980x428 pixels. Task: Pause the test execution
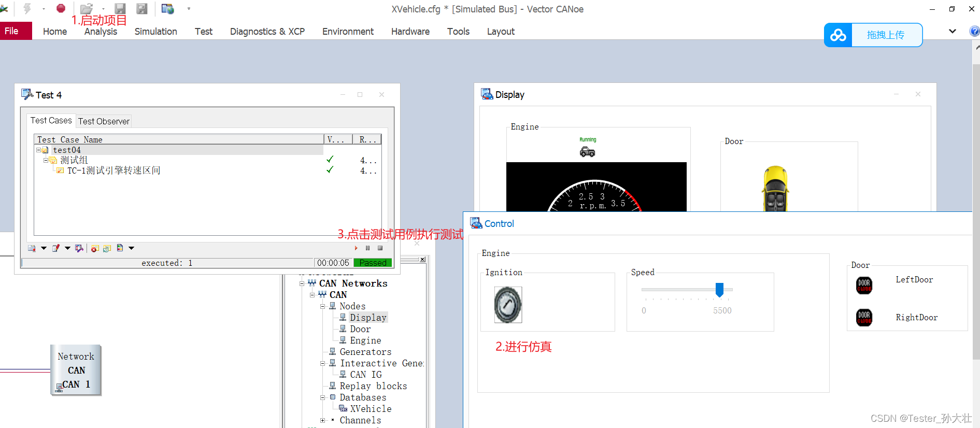tap(368, 248)
